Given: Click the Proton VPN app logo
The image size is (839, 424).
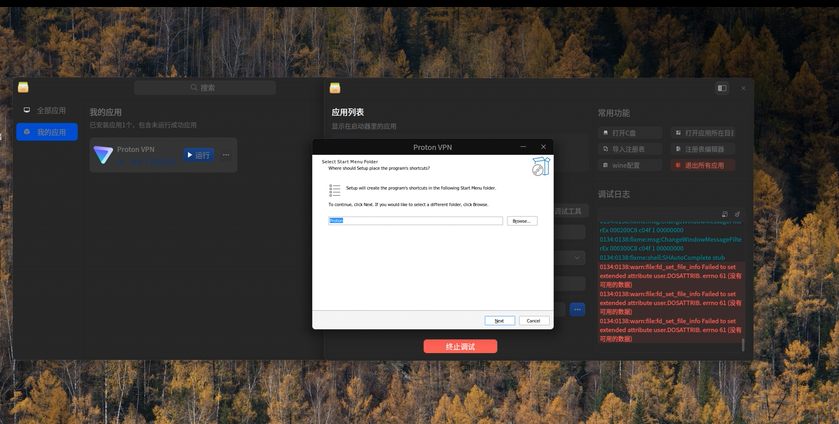Looking at the screenshot, I should 103,155.
